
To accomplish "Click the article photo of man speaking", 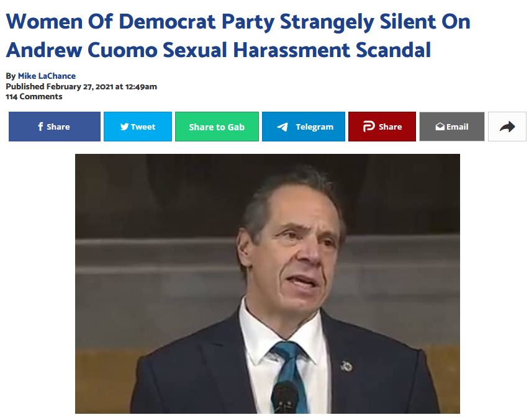I will click(x=267, y=284).
